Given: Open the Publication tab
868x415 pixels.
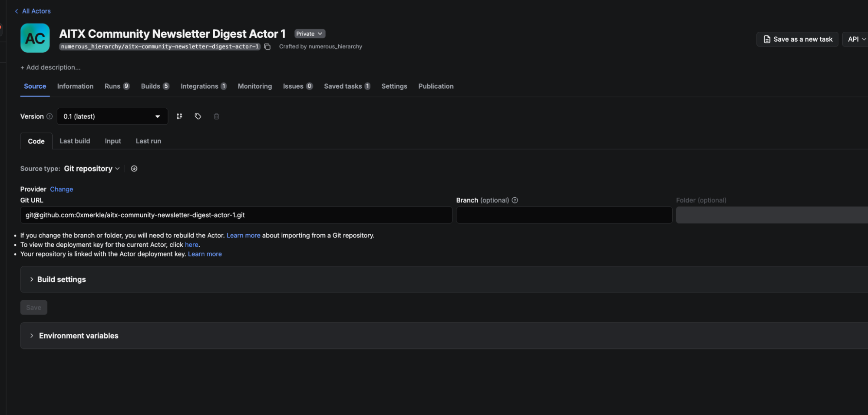Looking at the screenshot, I should [436, 86].
